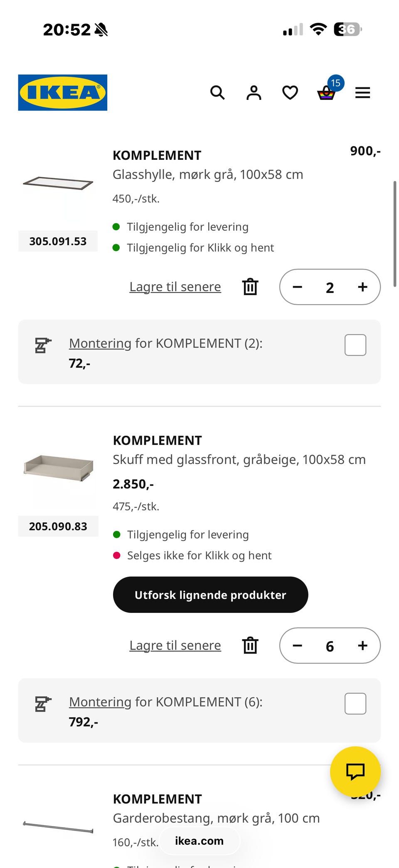
Task: Open the hamburger menu
Action: tap(362, 92)
